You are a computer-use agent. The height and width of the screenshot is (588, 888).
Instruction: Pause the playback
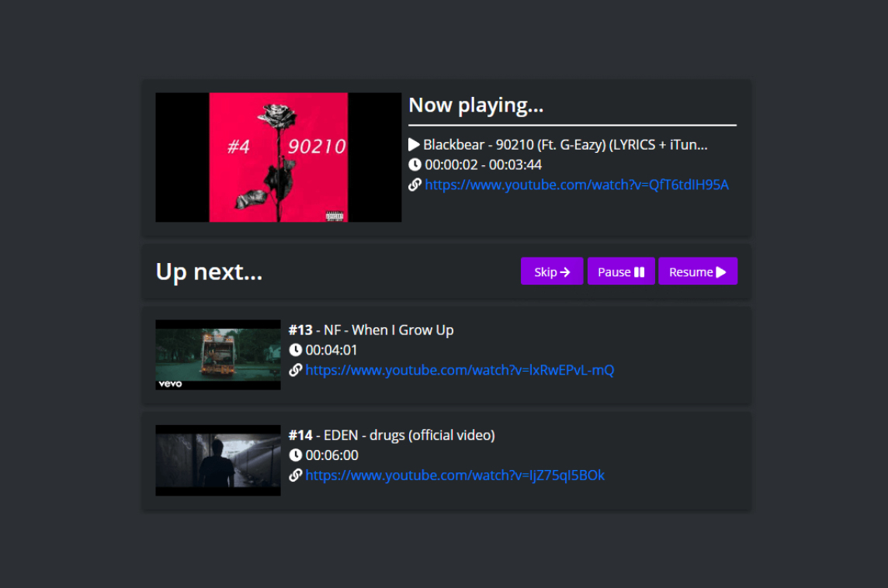tap(621, 271)
